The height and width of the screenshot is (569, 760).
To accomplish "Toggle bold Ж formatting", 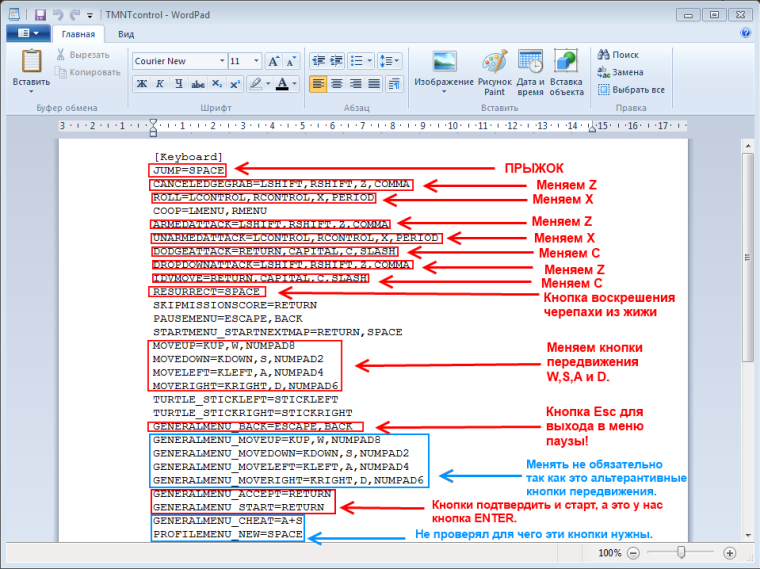I will [142, 84].
